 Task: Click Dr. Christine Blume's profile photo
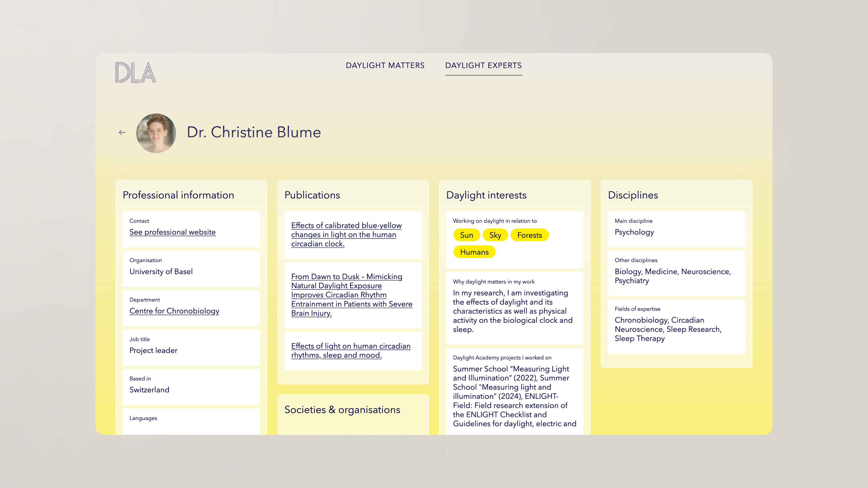(156, 133)
